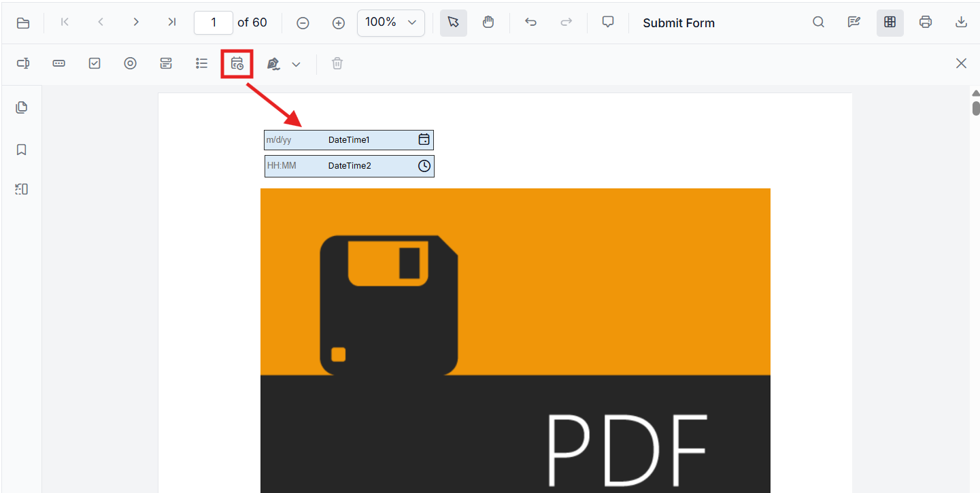Go to the next page
The height and width of the screenshot is (493, 980).
tap(136, 22)
